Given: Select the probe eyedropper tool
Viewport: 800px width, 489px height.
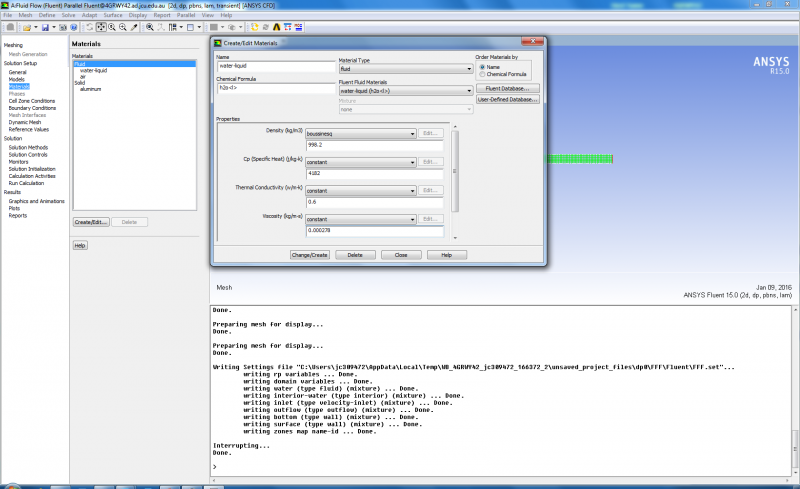Looking at the screenshot, I should (x=134, y=27).
